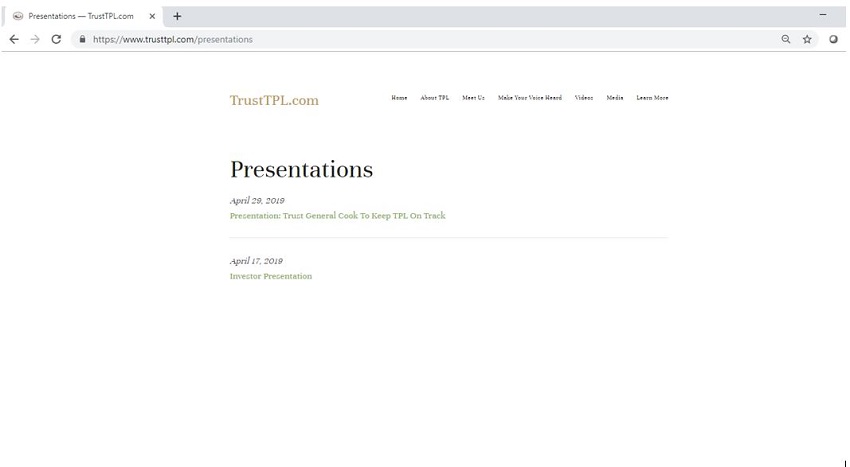850x467 pixels.
Task: Click the address bar URL field
Action: coord(400,39)
